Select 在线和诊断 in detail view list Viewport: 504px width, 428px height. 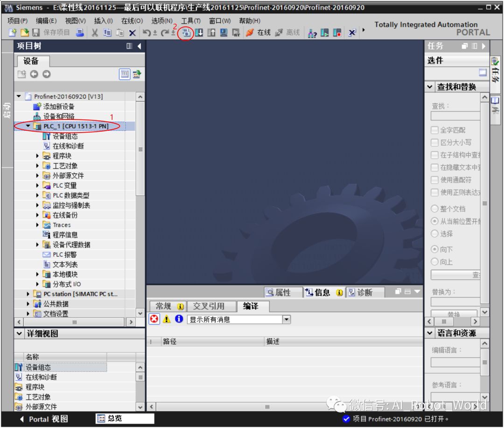41,377
